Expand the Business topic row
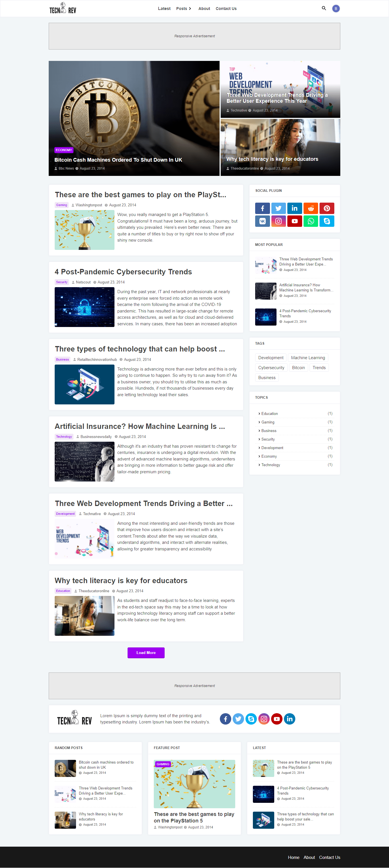The width and height of the screenshot is (389, 868). pos(295,431)
